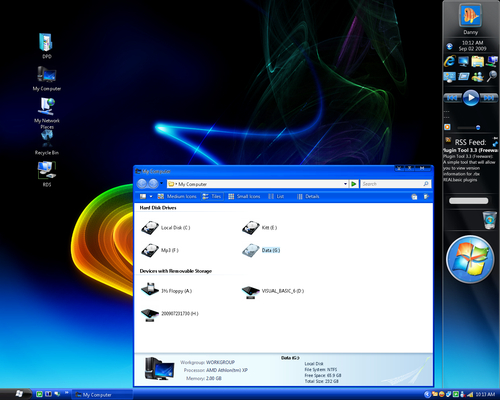Viewport: 500px width, 400px height.
Task: Expand hidden system tray icons arrow
Action: click(x=427, y=395)
